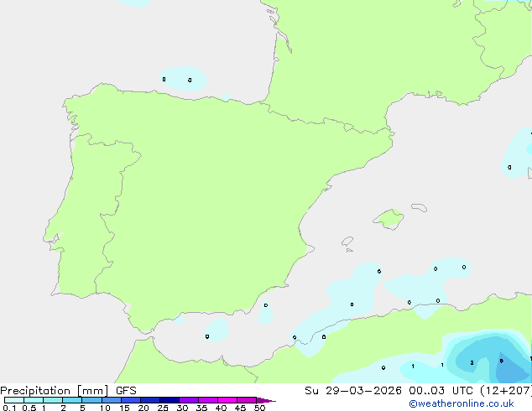Click the Menorca island outline on the map

(420, 207)
